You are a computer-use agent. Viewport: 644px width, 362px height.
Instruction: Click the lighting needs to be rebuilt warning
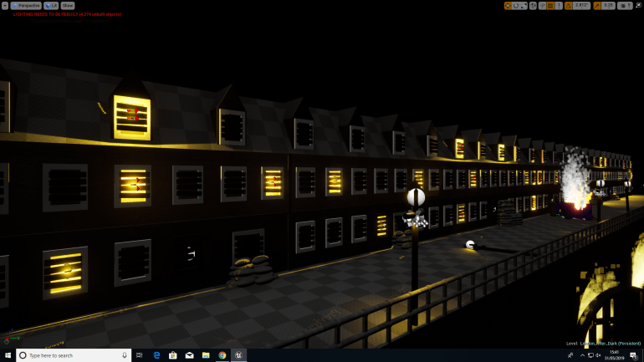pyautogui.click(x=67, y=14)
